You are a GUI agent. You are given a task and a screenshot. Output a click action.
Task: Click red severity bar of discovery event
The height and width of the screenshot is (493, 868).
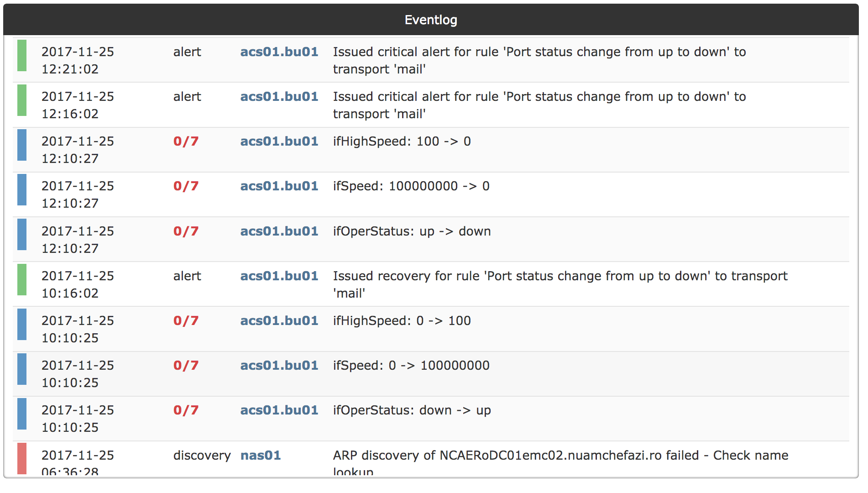[22, 458]
